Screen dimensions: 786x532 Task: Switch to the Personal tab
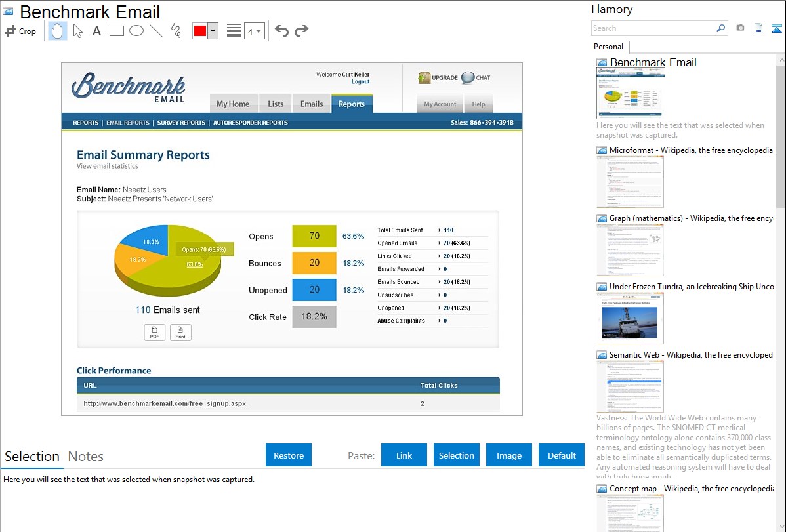[609, 47]
